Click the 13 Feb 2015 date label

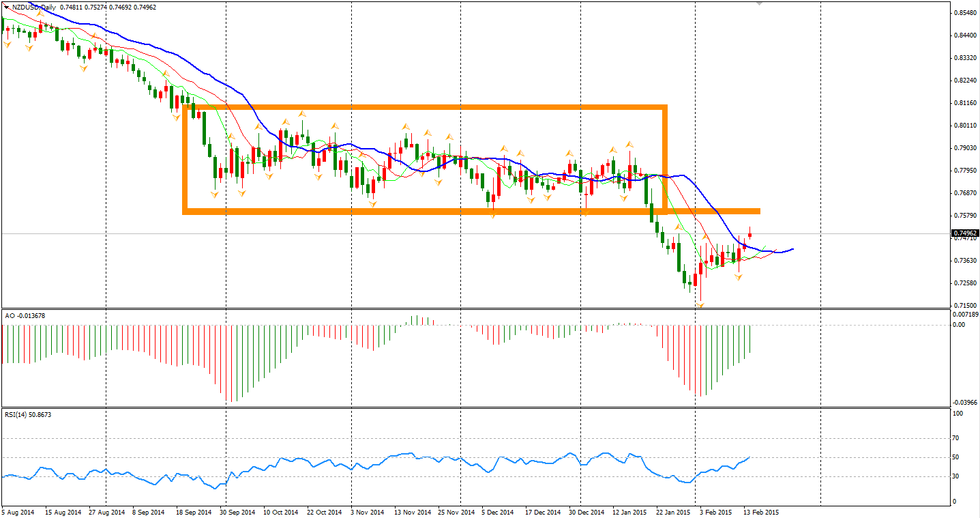tap(761, 511)
